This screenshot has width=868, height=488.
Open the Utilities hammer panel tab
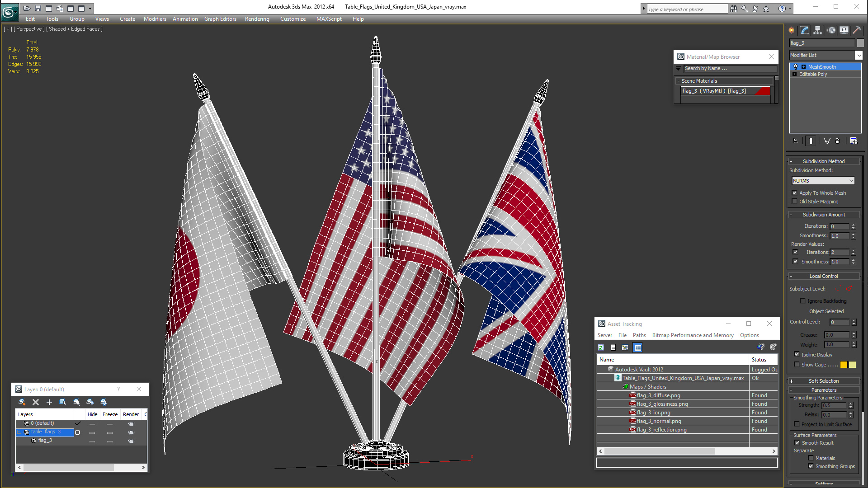pyautogui.click(x=857, y=30)
